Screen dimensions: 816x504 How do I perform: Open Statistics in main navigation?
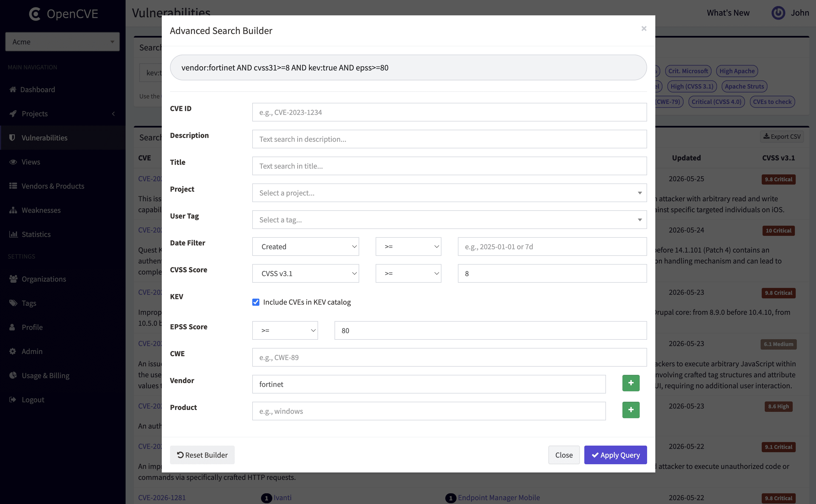(x=63, y=234)
